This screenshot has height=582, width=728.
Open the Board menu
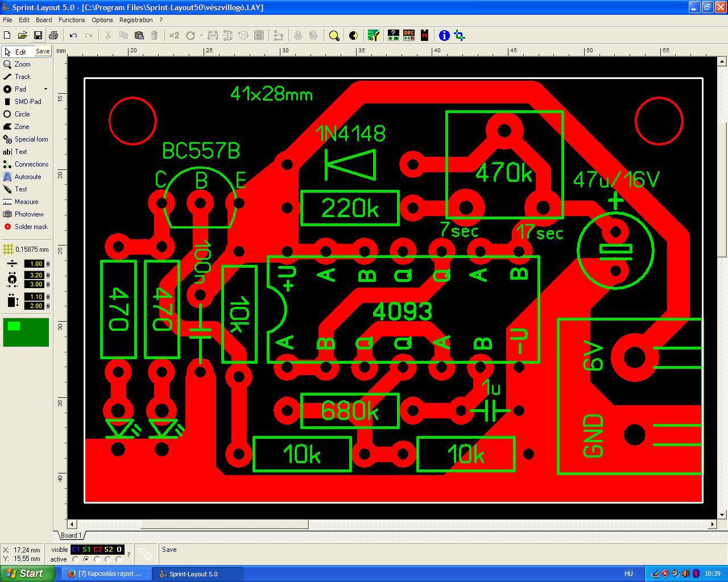tap(44, 20)
